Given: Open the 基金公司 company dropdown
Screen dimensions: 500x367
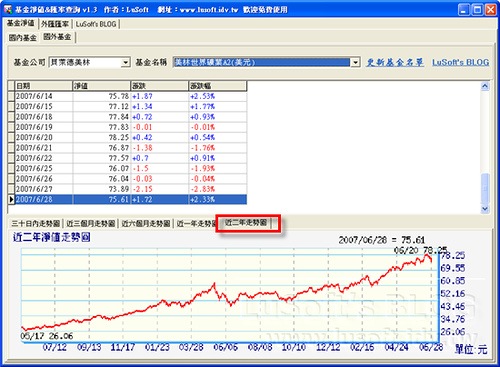Looking at the screenshot, I should pos(125,62).
